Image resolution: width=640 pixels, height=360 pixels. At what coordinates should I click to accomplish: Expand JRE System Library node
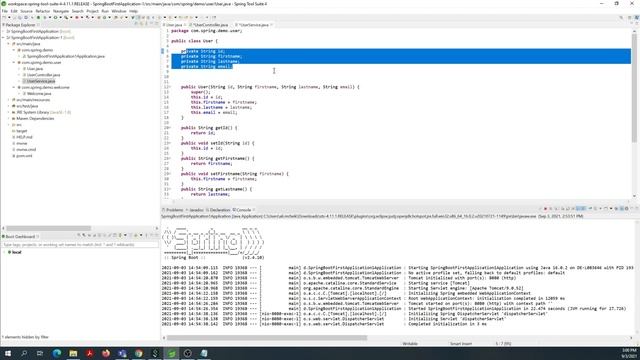[9, 112]
